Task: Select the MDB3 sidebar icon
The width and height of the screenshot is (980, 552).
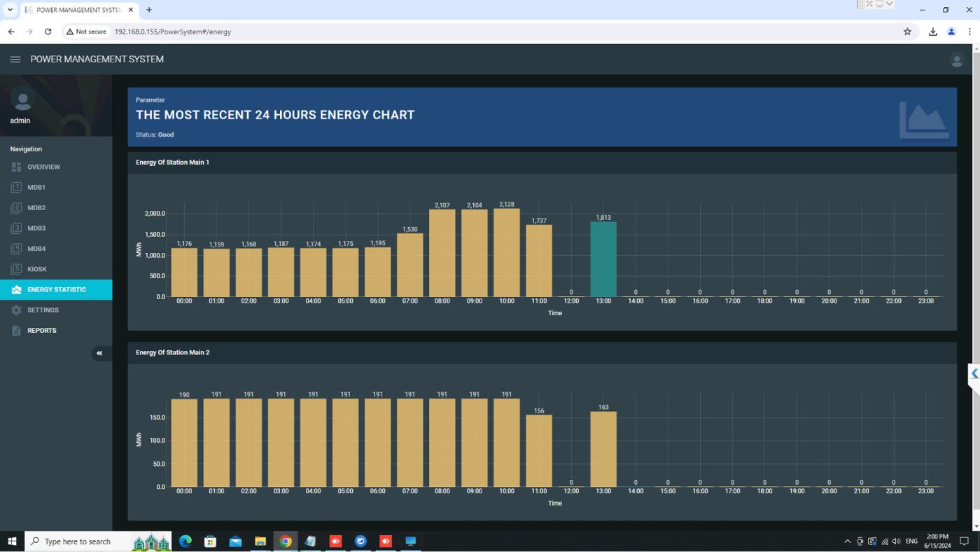Action: [x=16, y=228]
